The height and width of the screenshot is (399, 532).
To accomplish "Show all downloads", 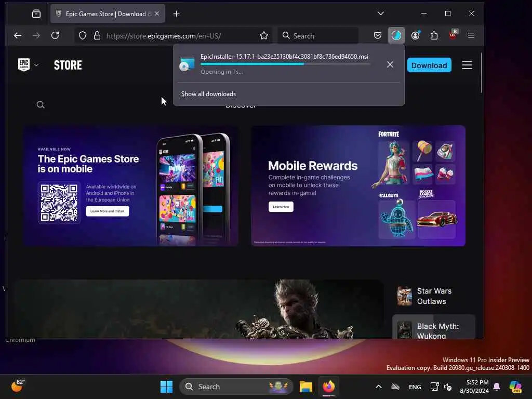I will tap(208, 94).
